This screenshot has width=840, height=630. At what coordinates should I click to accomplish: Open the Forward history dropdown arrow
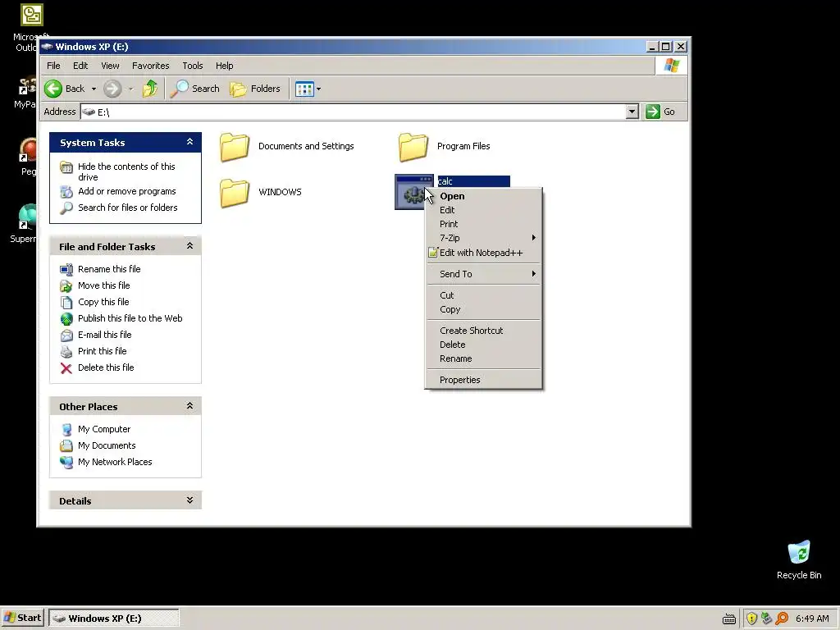(x=130, y=89)
